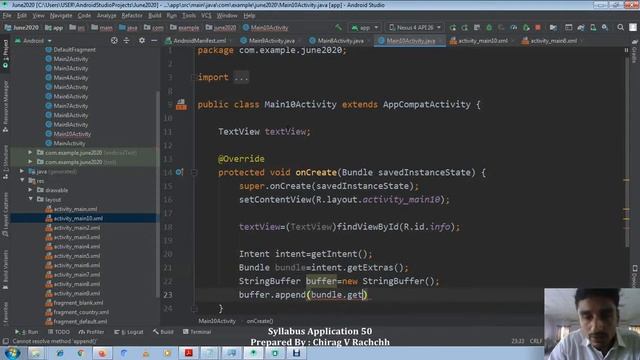This screenshot has width=640, height=360.
Task: Open the Logcat tool window
Action: 129,332
